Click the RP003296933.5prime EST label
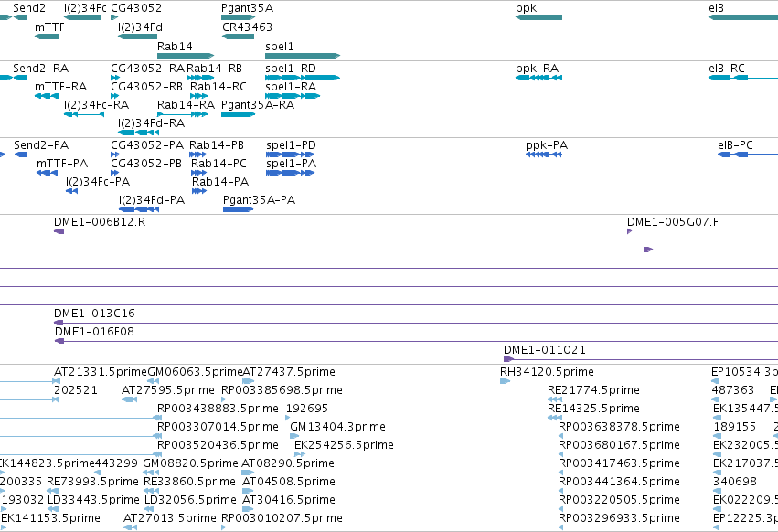 619,518
